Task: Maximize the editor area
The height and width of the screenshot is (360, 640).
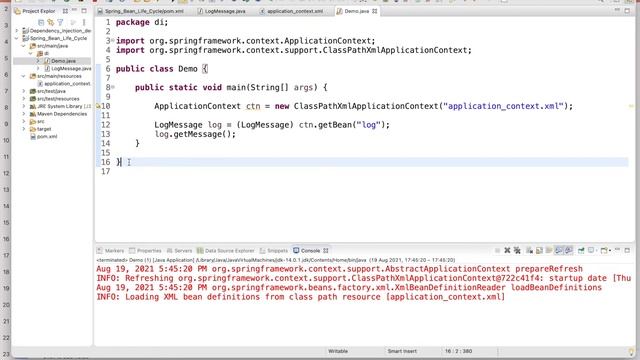Action: (x=627, y=11)
